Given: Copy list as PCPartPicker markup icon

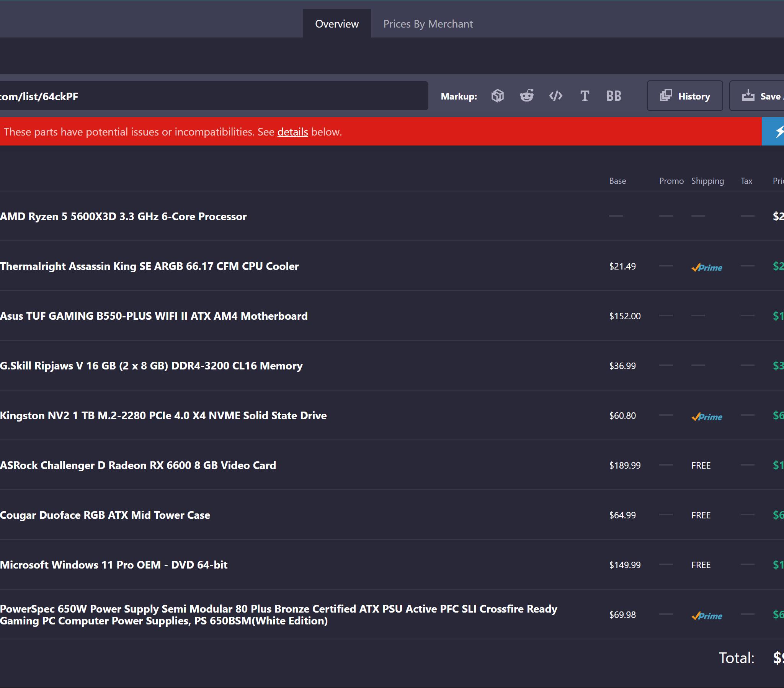Looking at the screenshot, I should pos(498,96).
